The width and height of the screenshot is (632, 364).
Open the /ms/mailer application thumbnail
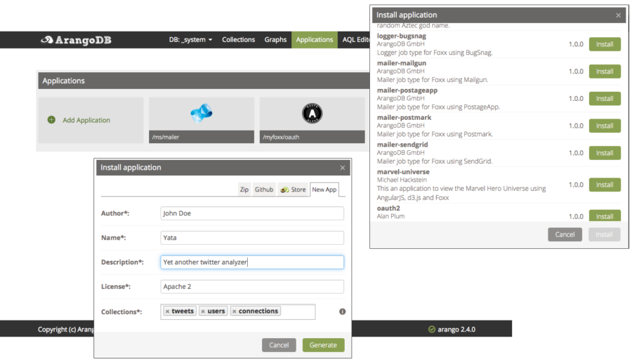click(201, 114)
